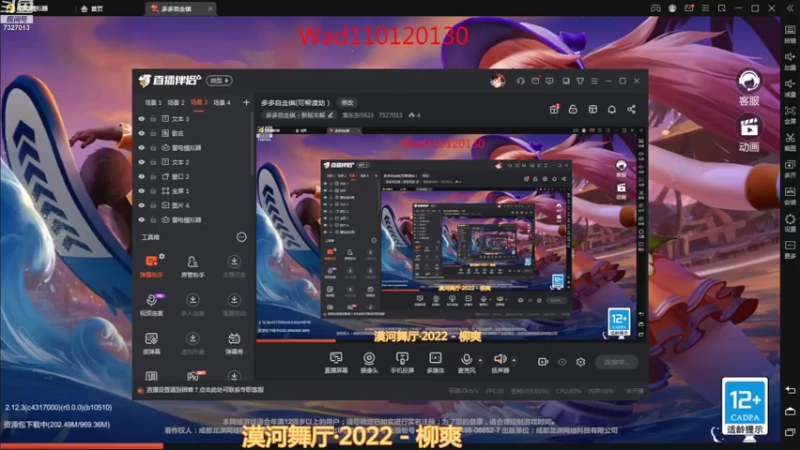800x450 pixels.
Task: Click the 客服 customer service game icon
Action: point(749,88)
